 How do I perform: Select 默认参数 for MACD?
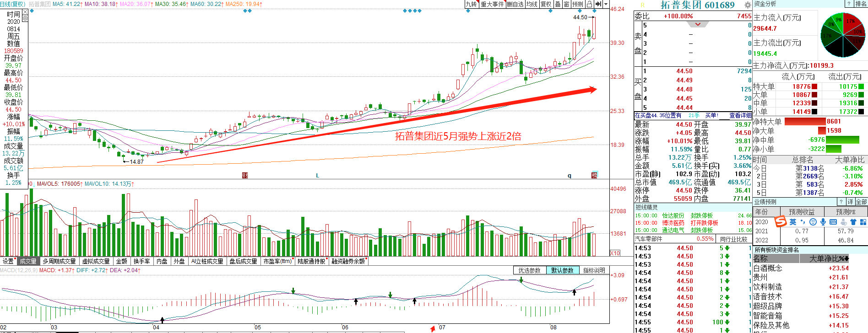pyautogui.click(x=563, y=270)
